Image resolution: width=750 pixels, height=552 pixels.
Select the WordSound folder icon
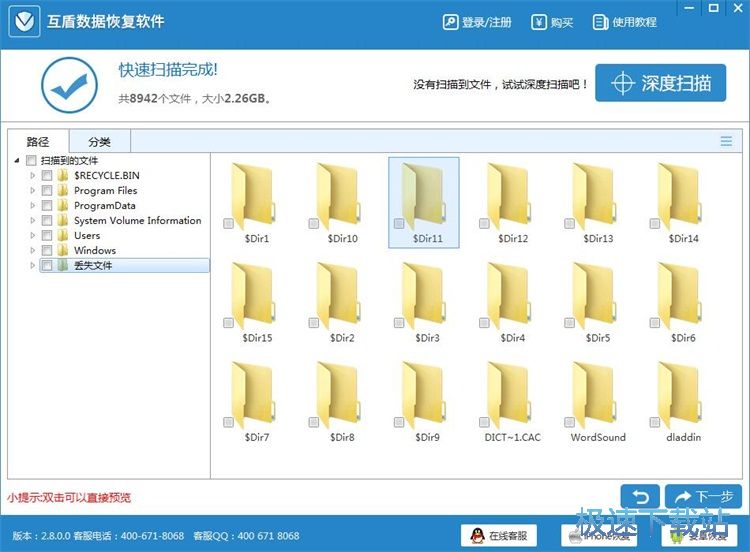tap(594, 395)
